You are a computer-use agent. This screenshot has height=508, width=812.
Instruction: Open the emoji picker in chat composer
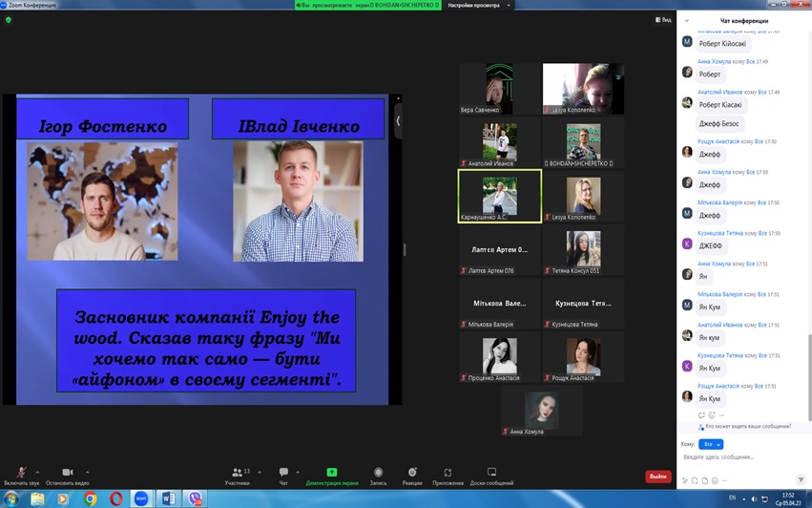pyautogui.click(x=715, y=480)
